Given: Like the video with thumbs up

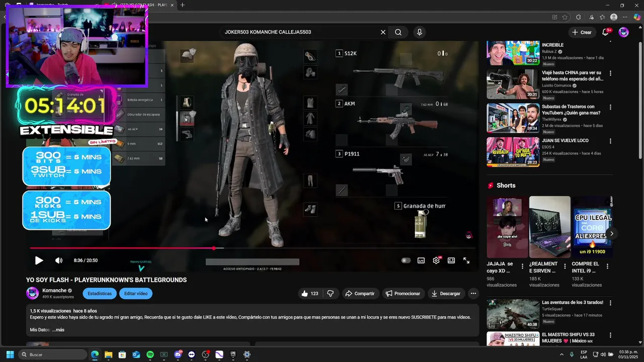Looking at the screenshot, I should point(310,294).
